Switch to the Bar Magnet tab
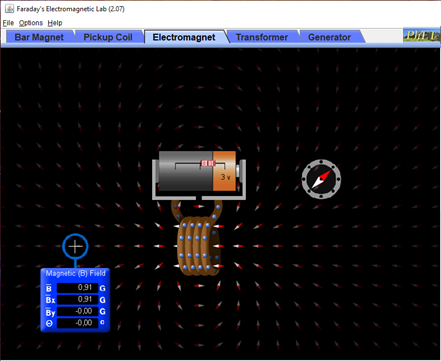Viewport: 441px width, 361px height. pyautogui.click(x=39, y=37)
